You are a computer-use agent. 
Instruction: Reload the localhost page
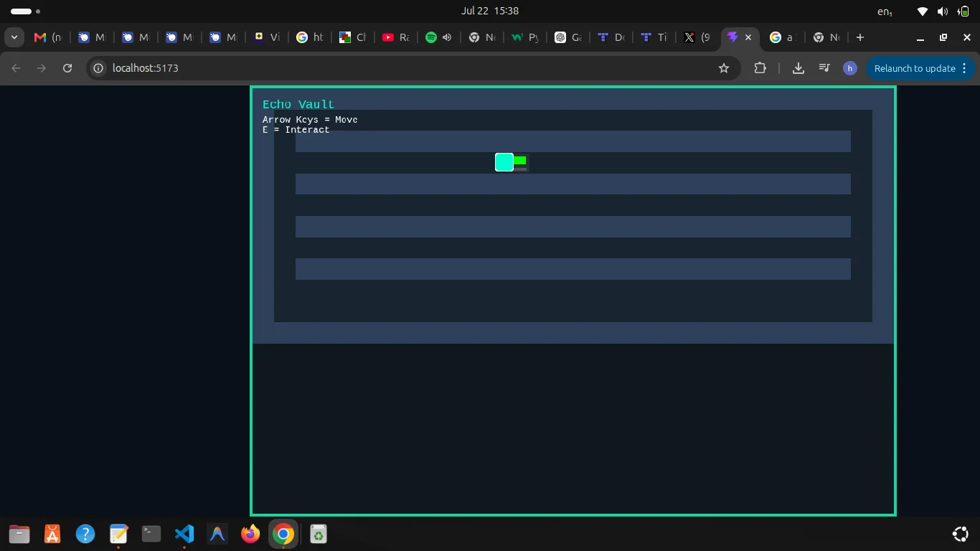click(67, 68)
